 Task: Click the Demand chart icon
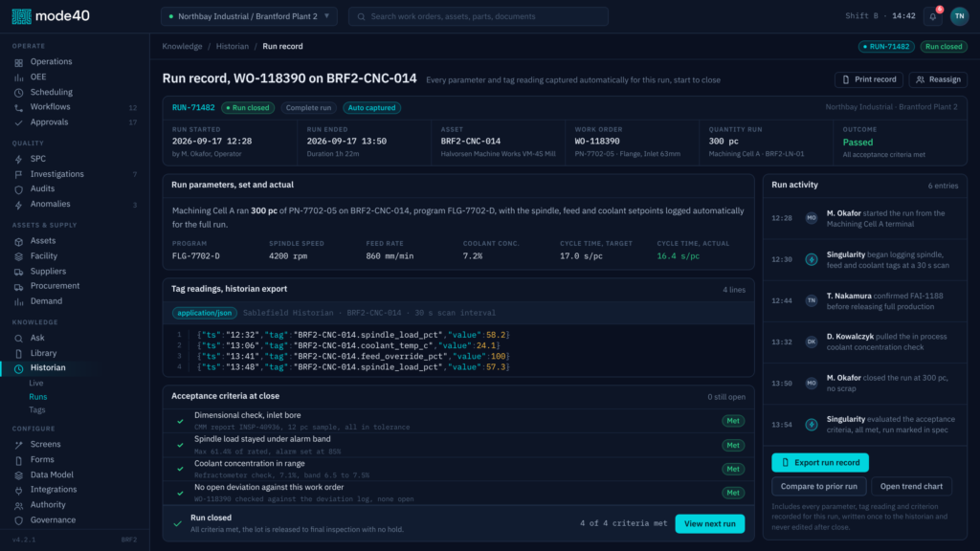[19, 301]
